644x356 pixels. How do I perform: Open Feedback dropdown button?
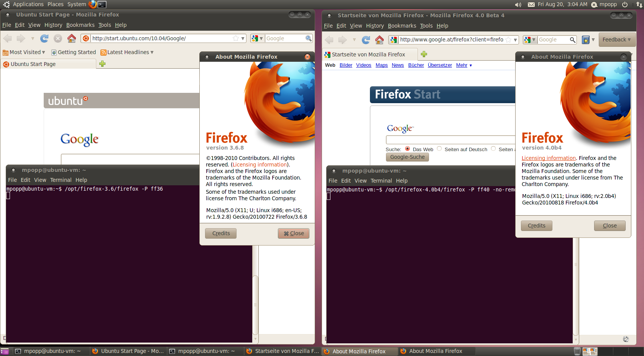[x=616, y=40]
